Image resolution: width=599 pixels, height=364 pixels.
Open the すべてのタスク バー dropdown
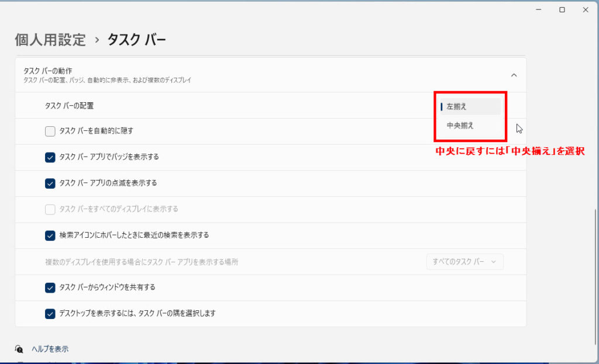pyautogui.click(x=464, y=262)
